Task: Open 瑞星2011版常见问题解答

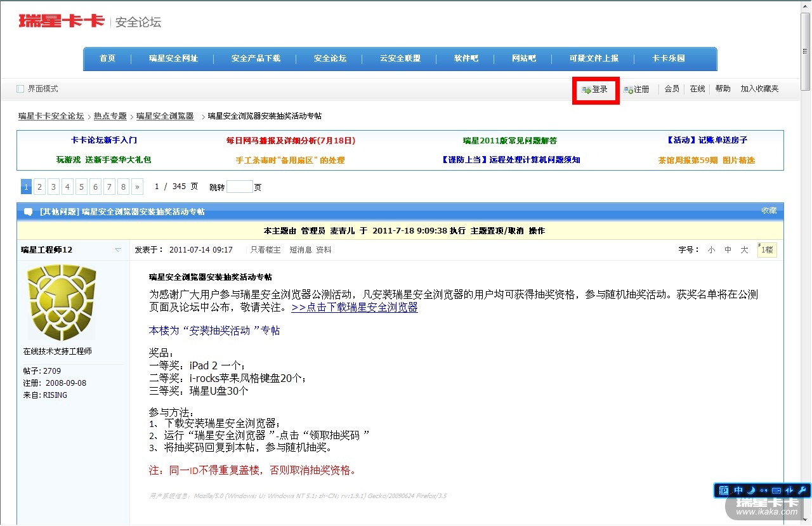Action: tap(510, 140)
